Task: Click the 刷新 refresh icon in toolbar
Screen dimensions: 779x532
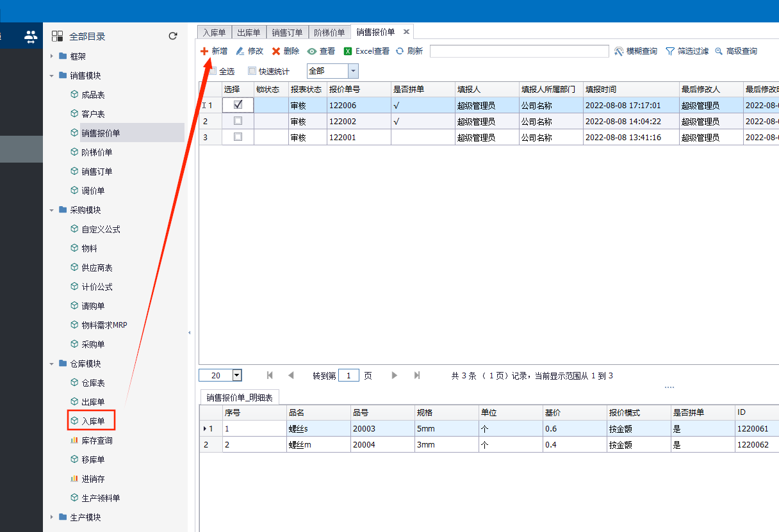Action: pos(400,51)
